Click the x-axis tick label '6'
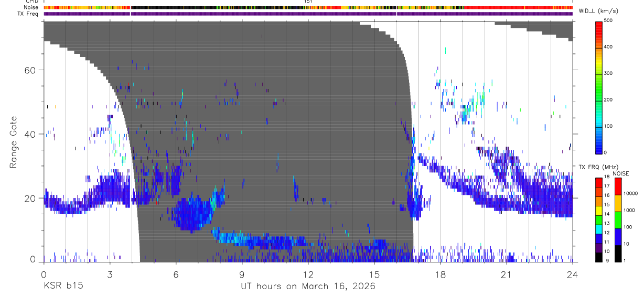 click(x=176, y=274)
